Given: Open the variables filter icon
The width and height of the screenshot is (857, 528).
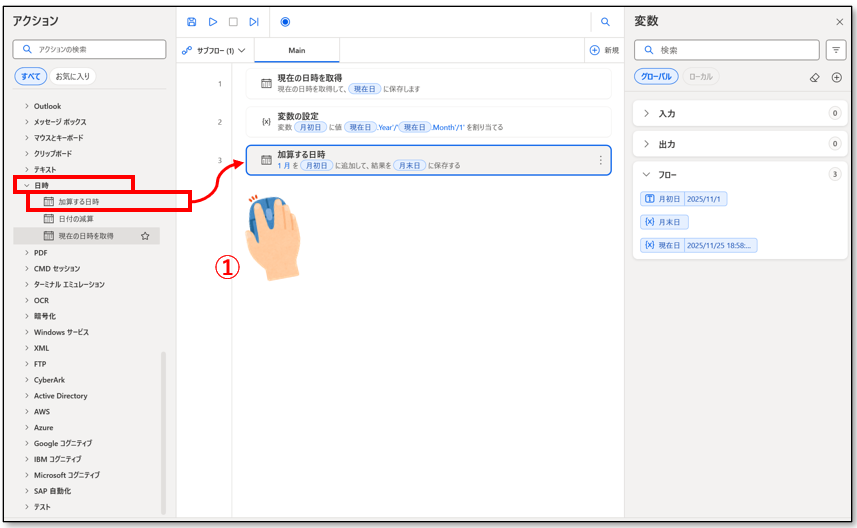Looking at the screenshot, I should [x=835, y=50].
